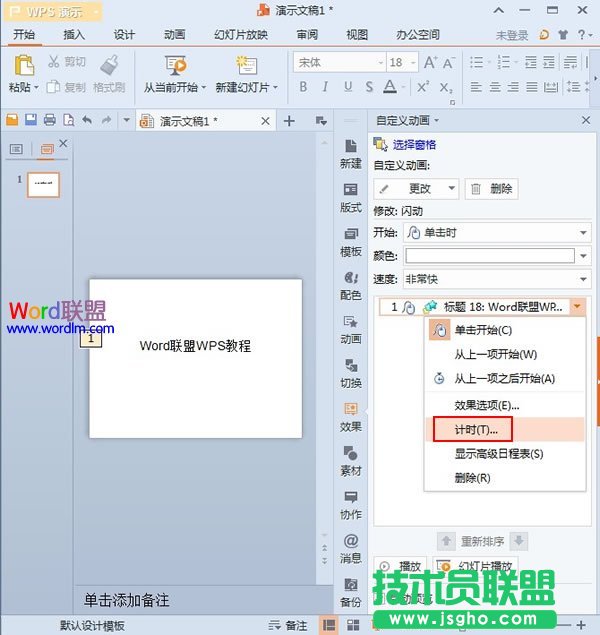Expand the 速度 speed dropdown
This screenshot has height=635, width=600.
point(583,280)
